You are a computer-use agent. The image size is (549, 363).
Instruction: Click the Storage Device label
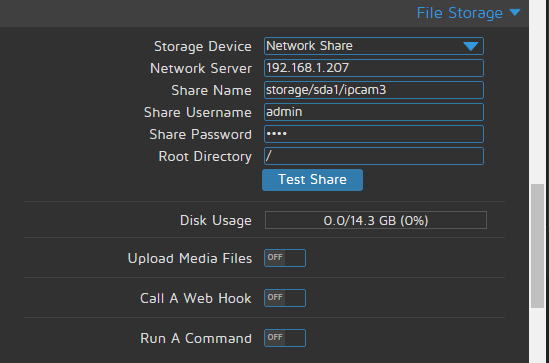[x=203, y=47]
